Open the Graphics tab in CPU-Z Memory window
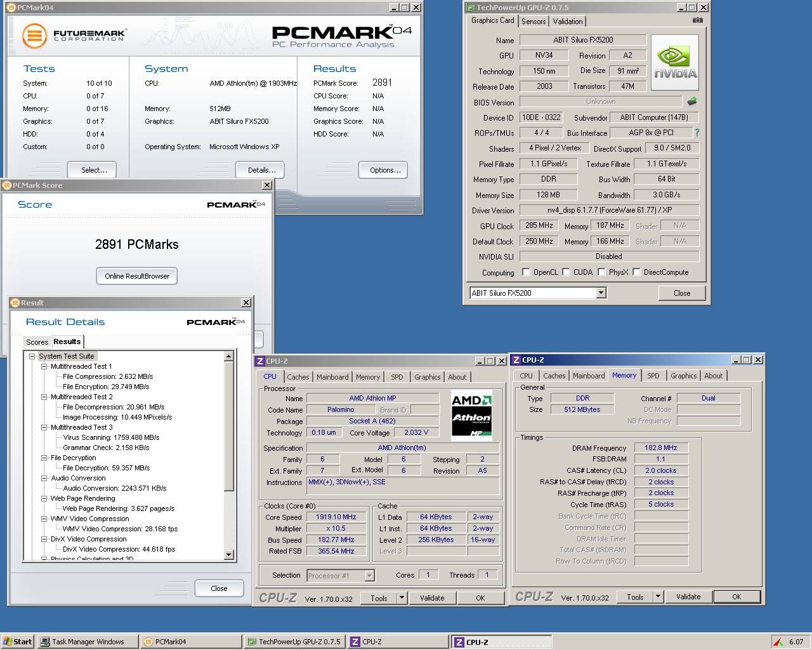812x650 pixels. pos(683,376)
